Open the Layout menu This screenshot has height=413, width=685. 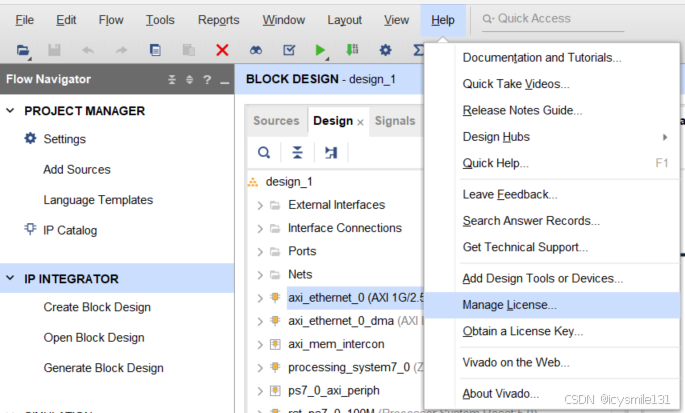(344, 20)
